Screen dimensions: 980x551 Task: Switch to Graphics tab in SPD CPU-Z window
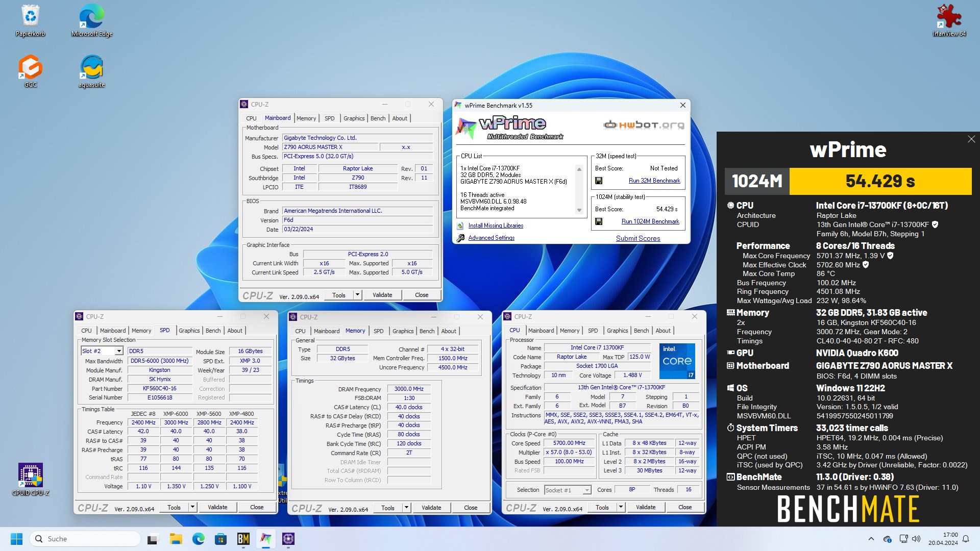[x=189, y=331]
